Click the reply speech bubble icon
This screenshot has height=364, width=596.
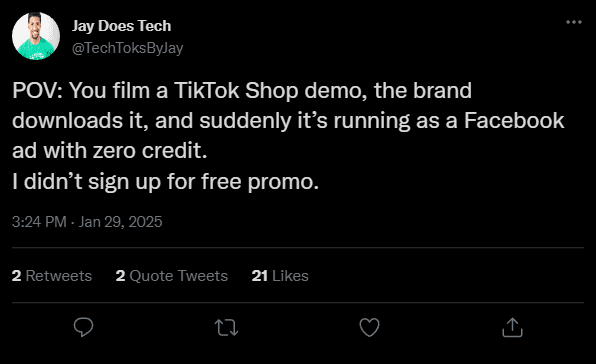(83, 327)
